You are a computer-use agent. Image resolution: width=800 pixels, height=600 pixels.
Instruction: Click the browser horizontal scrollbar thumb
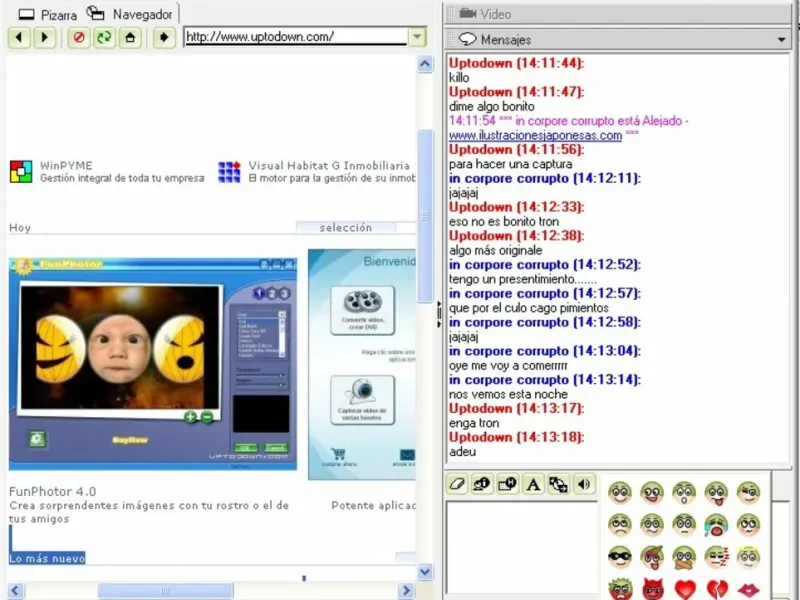(165, 590)
